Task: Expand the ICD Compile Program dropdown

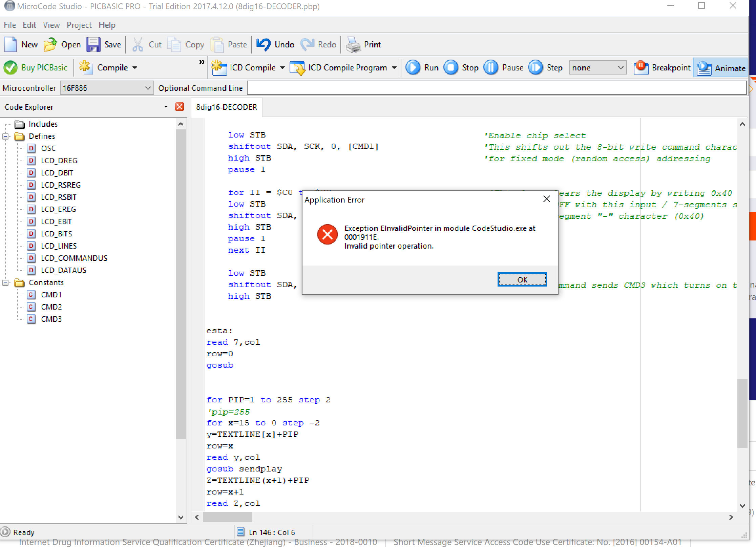Action: pyautogui.click(x=395, y=67)
